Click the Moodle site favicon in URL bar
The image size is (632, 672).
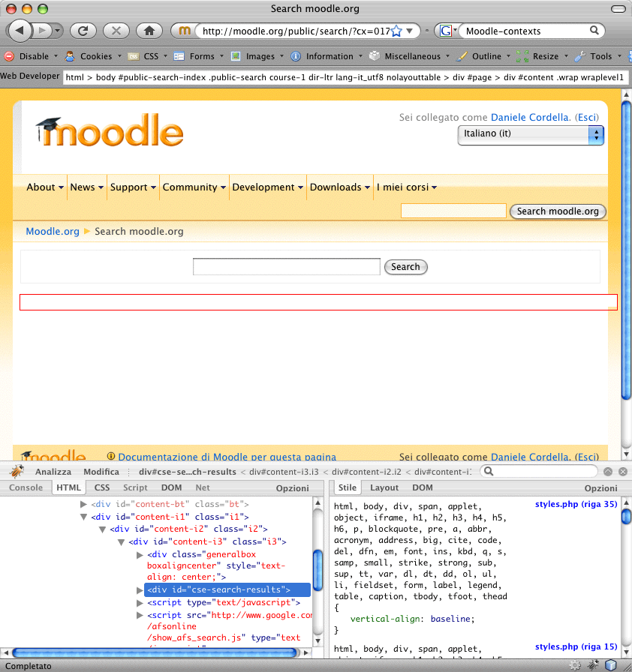pyautogui.click(x=185, y=31)
